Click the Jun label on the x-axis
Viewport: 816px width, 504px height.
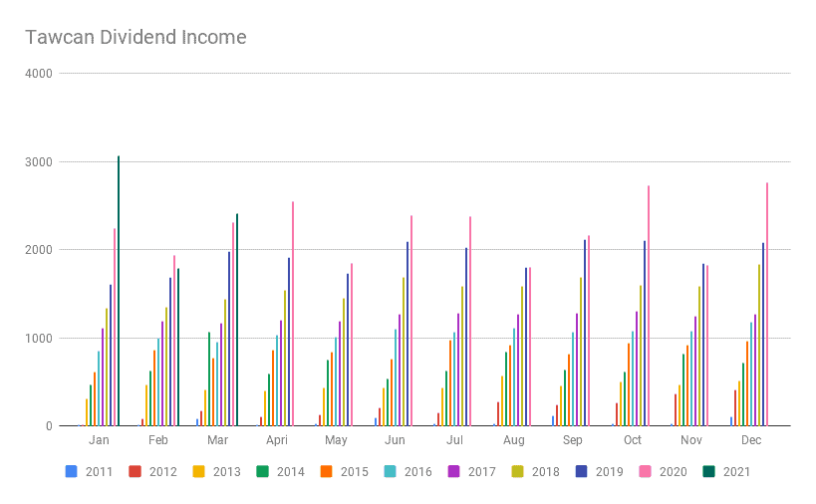coord(395,439)
